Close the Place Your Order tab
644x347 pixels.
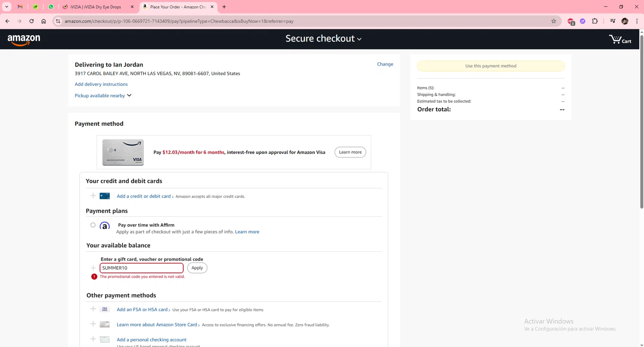[x=212, y=7]
